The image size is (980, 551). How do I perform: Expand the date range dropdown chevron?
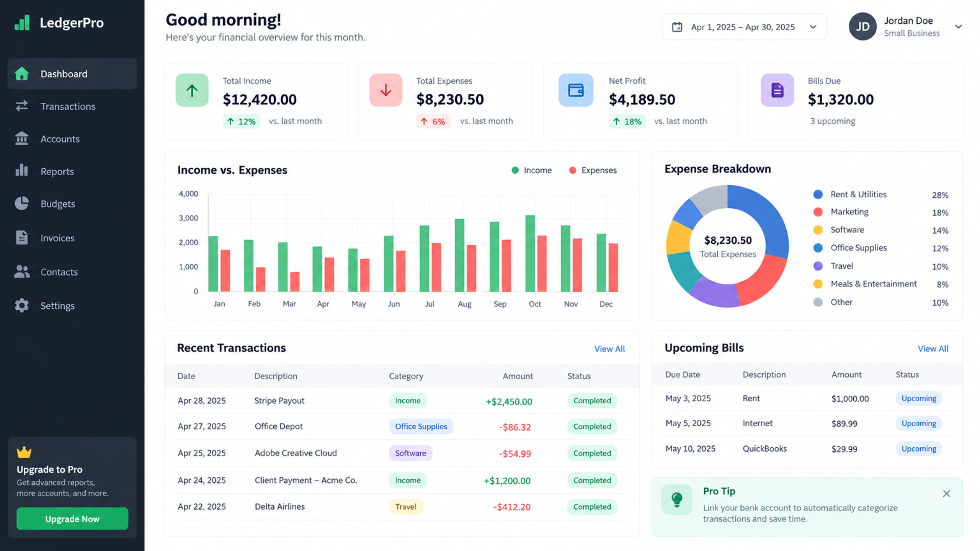tap(813, 27)
